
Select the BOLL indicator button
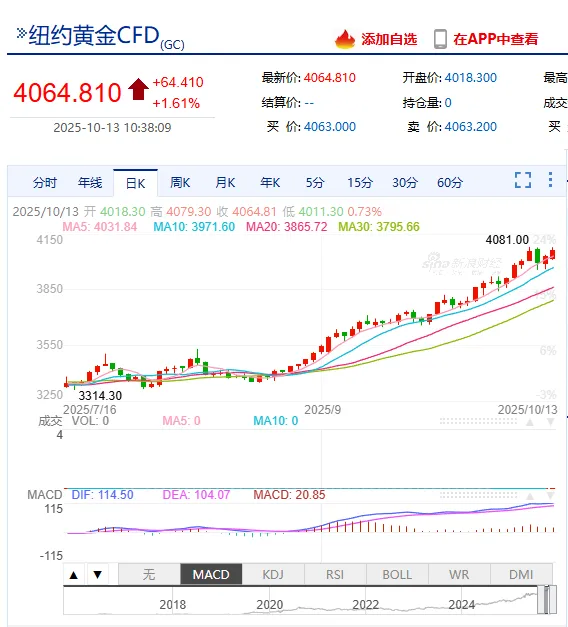(397, 575)
